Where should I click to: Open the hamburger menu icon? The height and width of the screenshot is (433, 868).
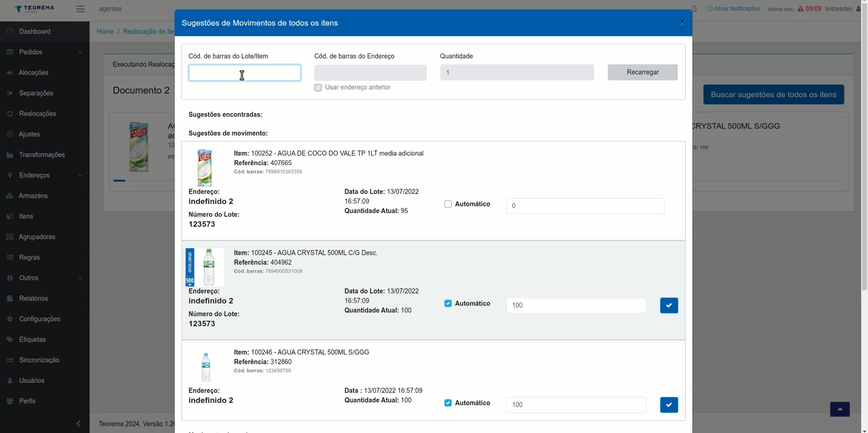pyautogui.click(x=80, y=9)
